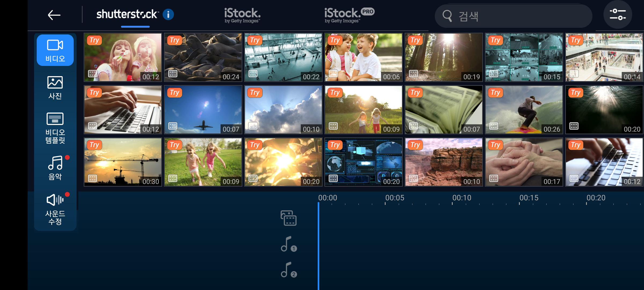Tap Try on the airplane sky clip
The image size is (644, 290).
click(174, 93)
